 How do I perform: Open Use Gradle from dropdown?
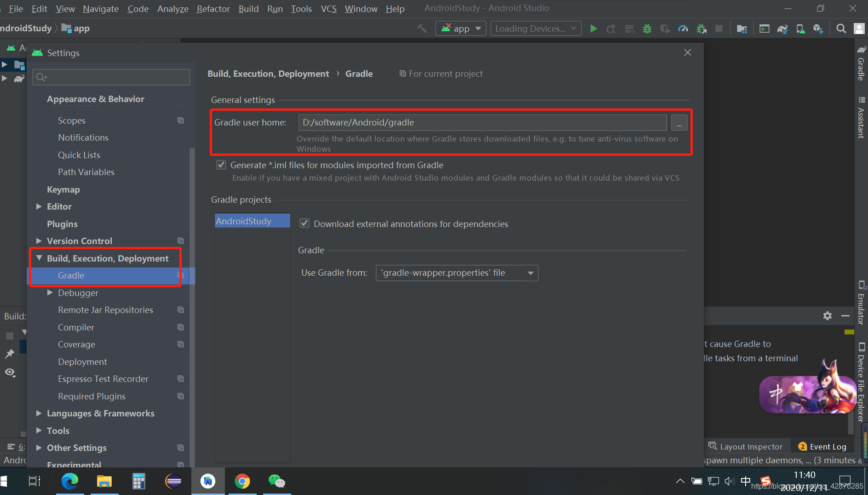point(457,273)
